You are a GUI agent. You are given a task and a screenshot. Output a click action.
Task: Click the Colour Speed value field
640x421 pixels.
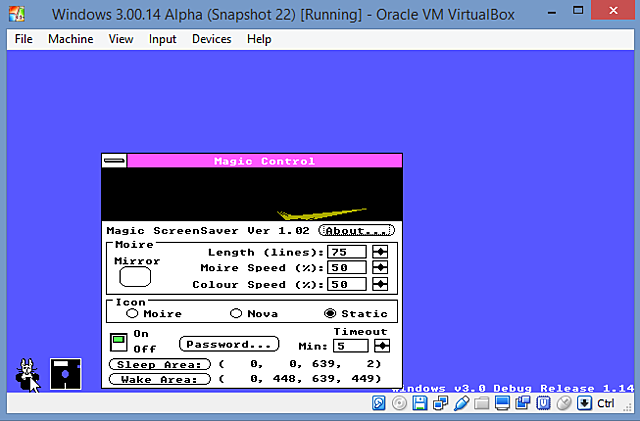[347, 284]
